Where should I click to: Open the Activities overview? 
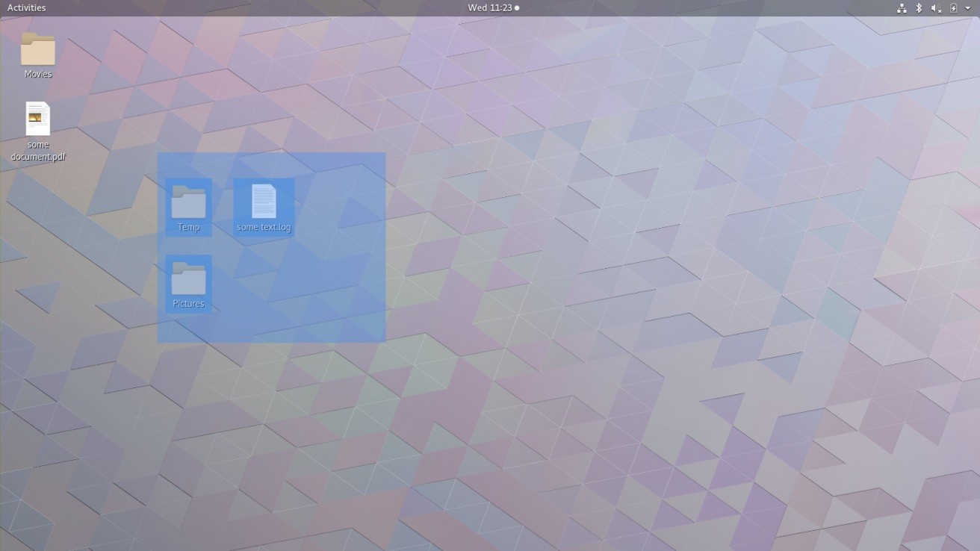(26, 7)
